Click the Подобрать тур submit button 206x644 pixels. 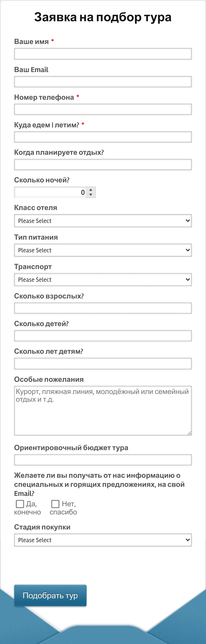(x=50, y=596)
